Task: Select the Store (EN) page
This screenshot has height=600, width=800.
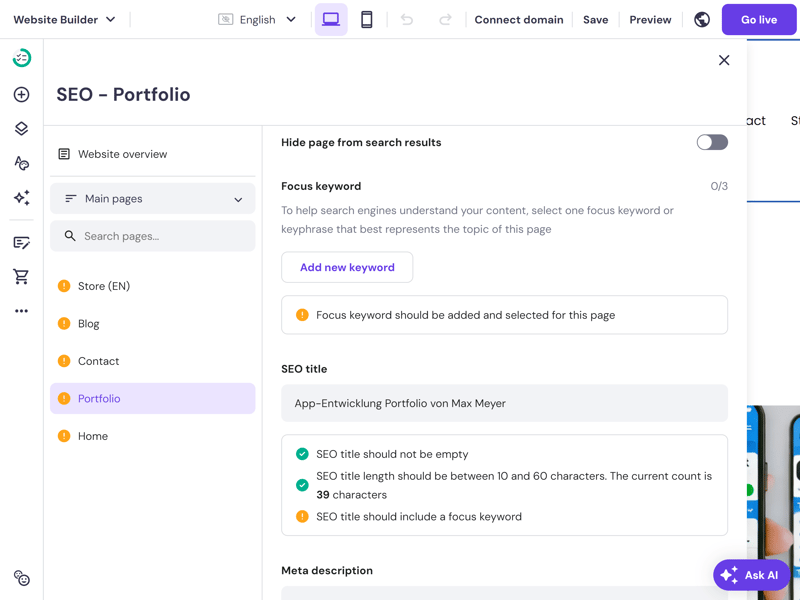Action: [153, 286]
